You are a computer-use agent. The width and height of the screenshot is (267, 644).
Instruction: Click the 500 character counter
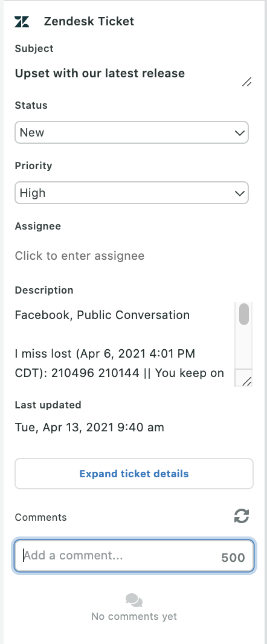click(x=233, y=558)
